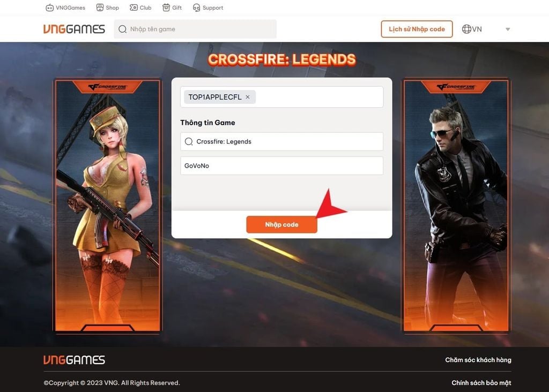
Task: Click the female soldier banner image
Action: [x=107, y=205]
